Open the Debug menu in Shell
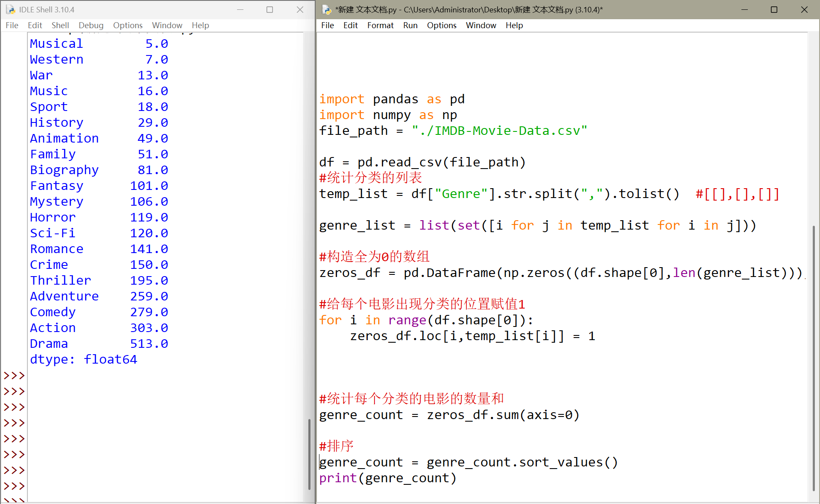Viewport: 820px width, 504px height. click(x=91, y=25)
